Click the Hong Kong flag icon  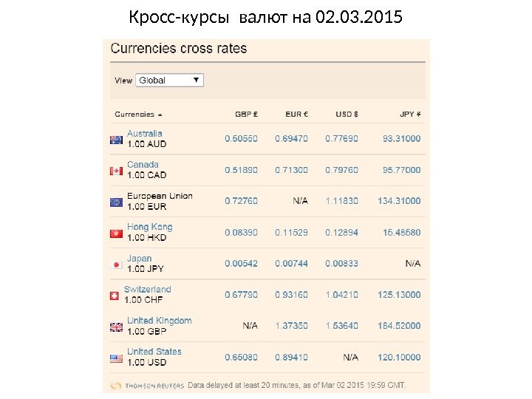tap(116, 233)
